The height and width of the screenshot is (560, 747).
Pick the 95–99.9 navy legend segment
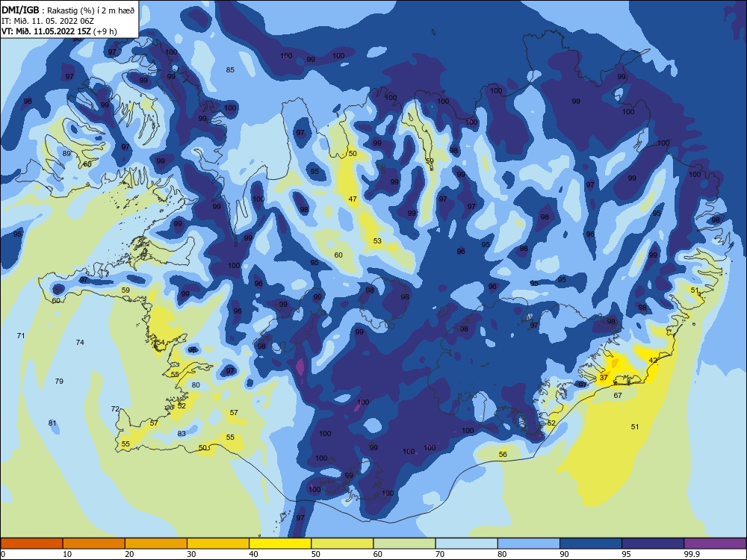(x=653, y=544)
